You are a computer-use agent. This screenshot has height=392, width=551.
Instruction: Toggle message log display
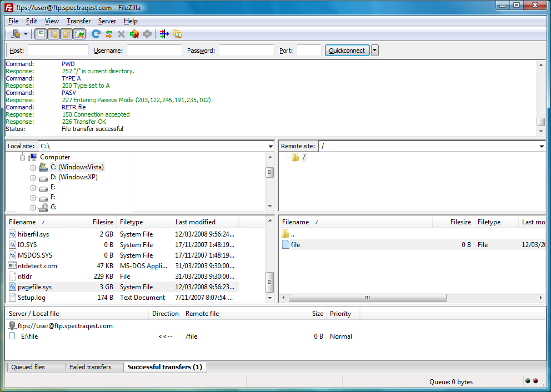(x=41, y=34)
